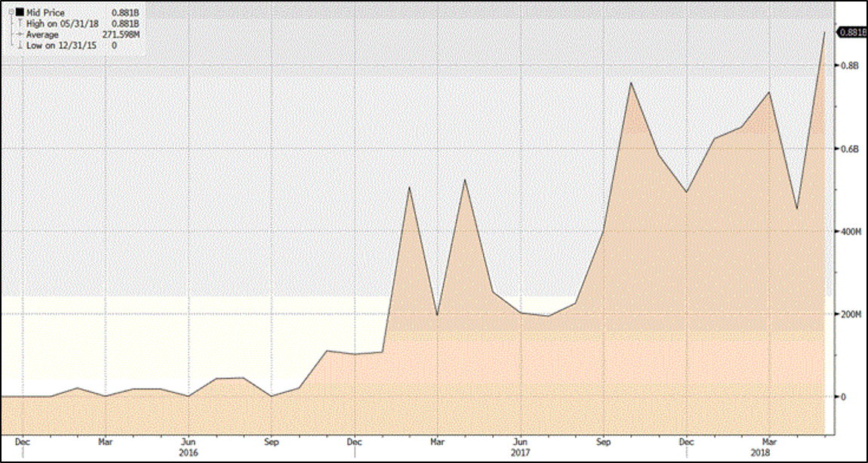Click the High marker icon in legend

pyautogui.click(x=20, y=24)
